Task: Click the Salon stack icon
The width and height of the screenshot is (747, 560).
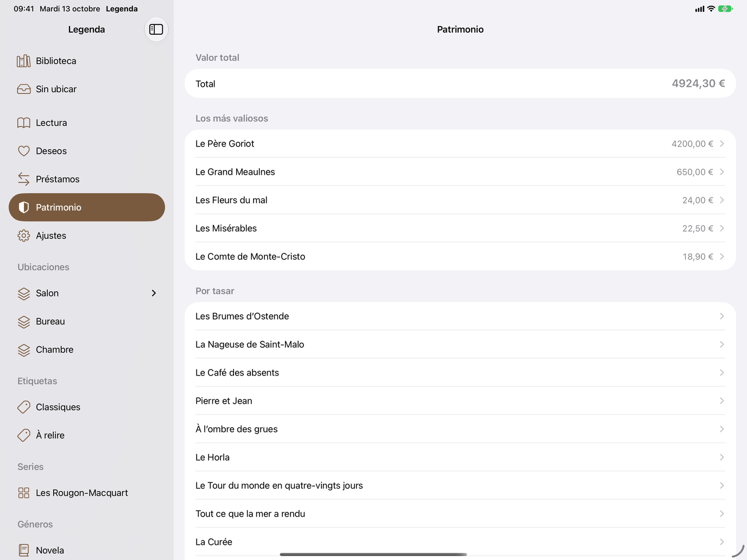Action: [x=24, y=293]
